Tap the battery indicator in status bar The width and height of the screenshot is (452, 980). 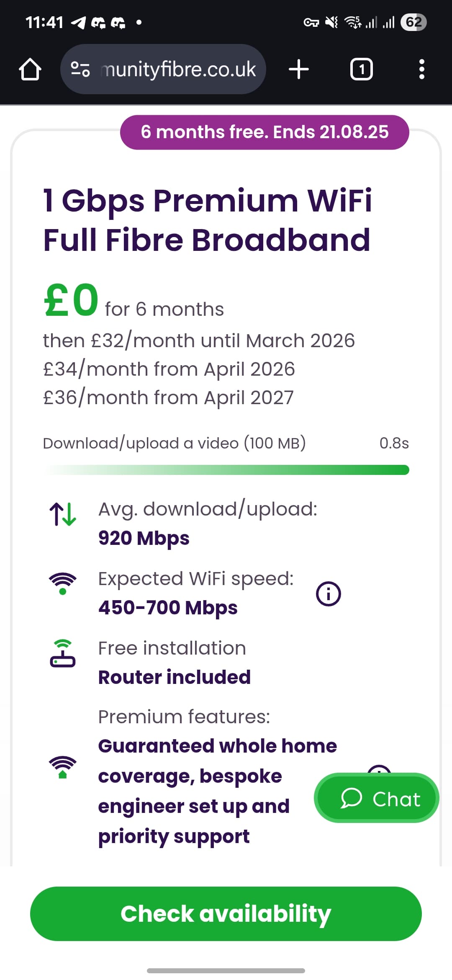(413, 22)
